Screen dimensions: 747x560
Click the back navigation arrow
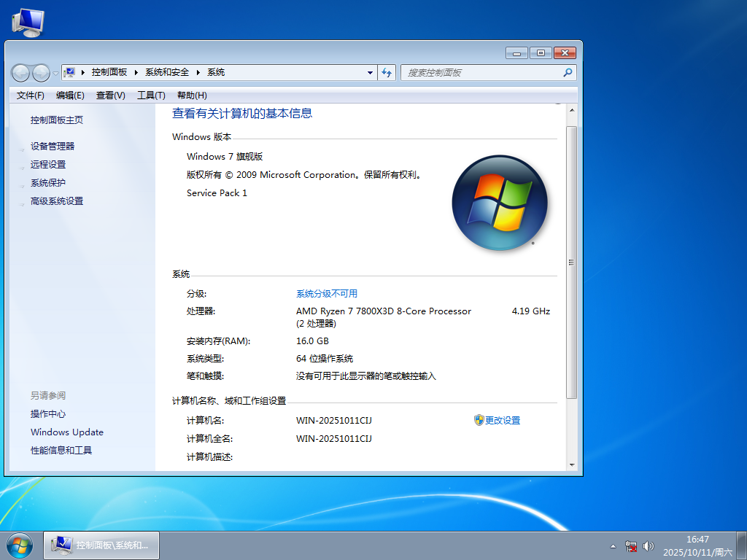pos(20,72)
